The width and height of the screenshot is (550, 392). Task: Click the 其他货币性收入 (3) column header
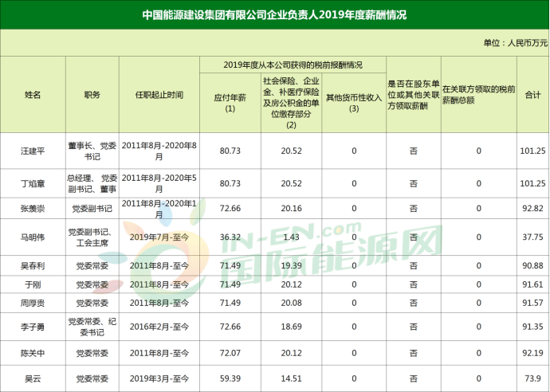click(354, 103)
